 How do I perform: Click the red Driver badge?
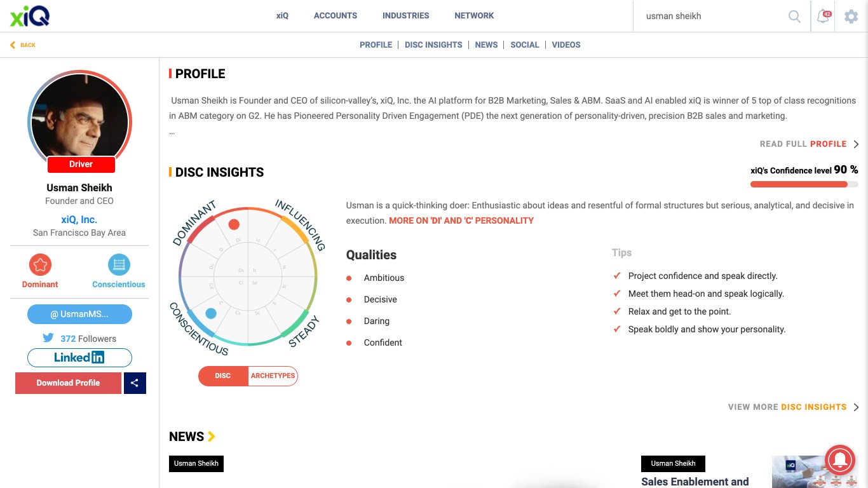81,165
